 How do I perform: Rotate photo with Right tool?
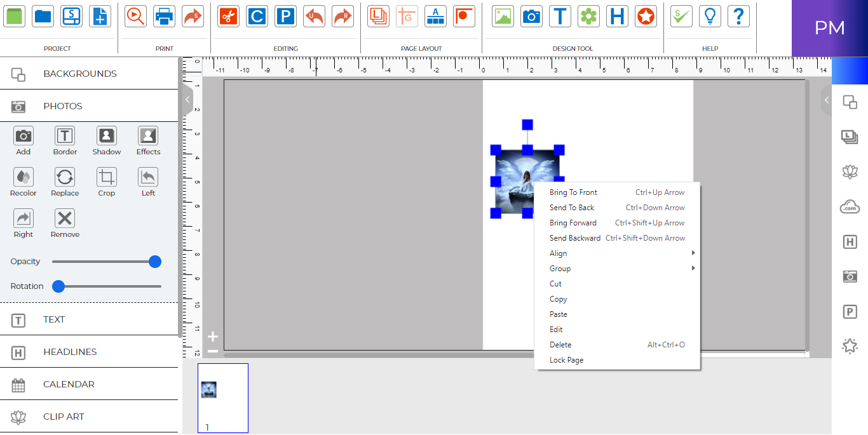pos(24,224)
